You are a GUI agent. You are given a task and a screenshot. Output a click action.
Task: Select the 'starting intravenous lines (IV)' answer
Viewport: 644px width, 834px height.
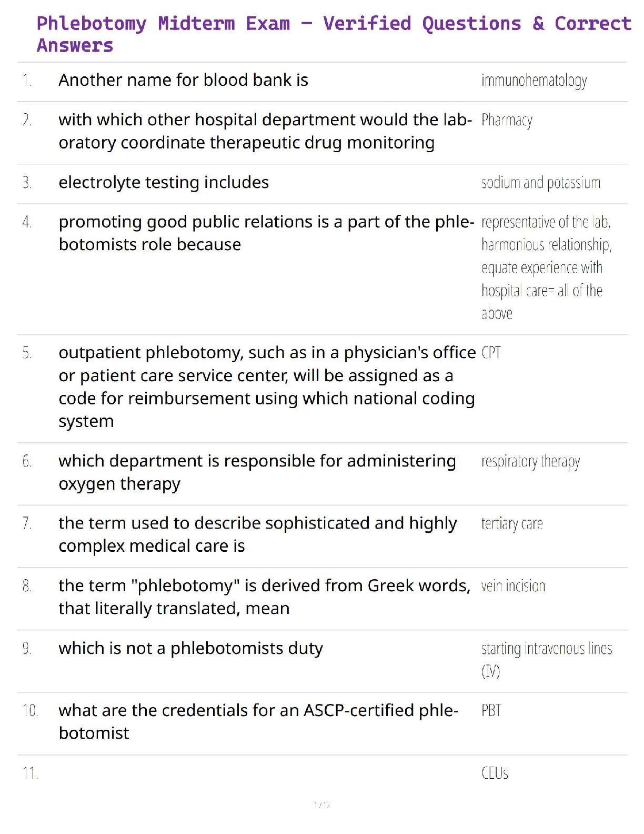[x=546, y=659]
